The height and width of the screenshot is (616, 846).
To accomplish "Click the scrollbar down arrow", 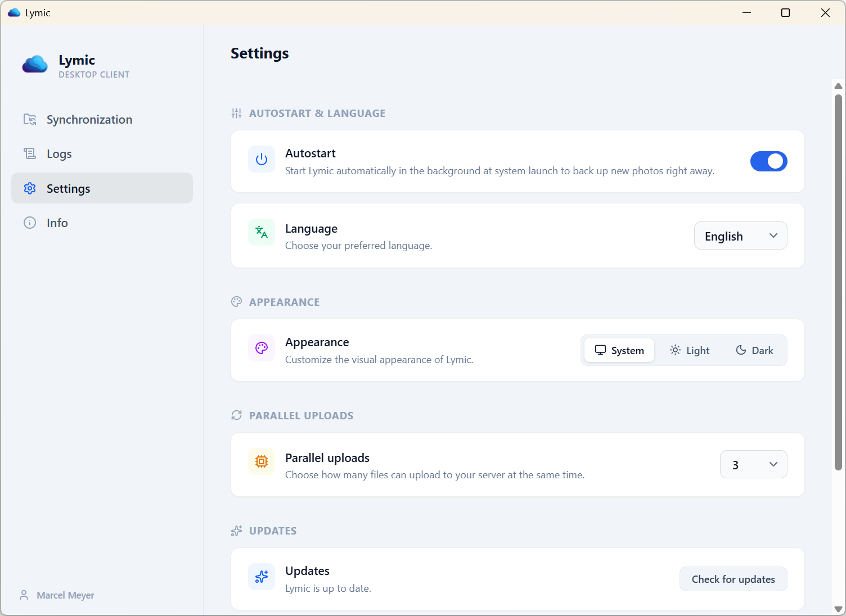I will pyautogui.click(x=838, y=609).
